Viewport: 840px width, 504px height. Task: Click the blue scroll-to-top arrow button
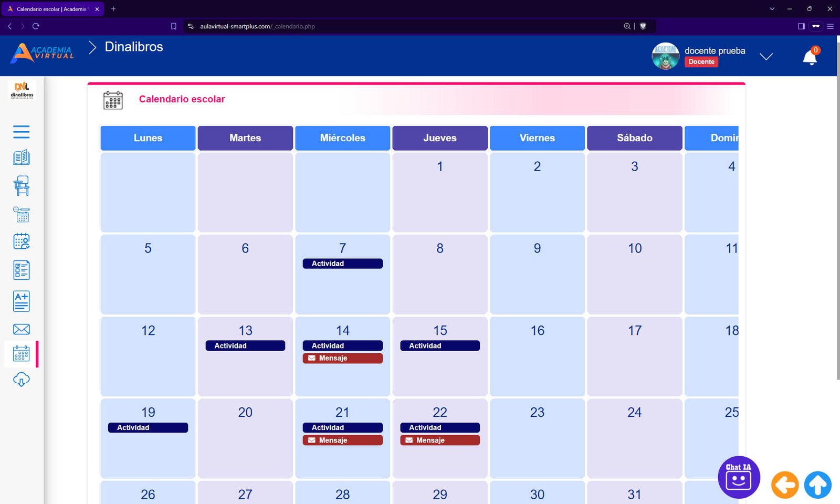tap(817, 485)
